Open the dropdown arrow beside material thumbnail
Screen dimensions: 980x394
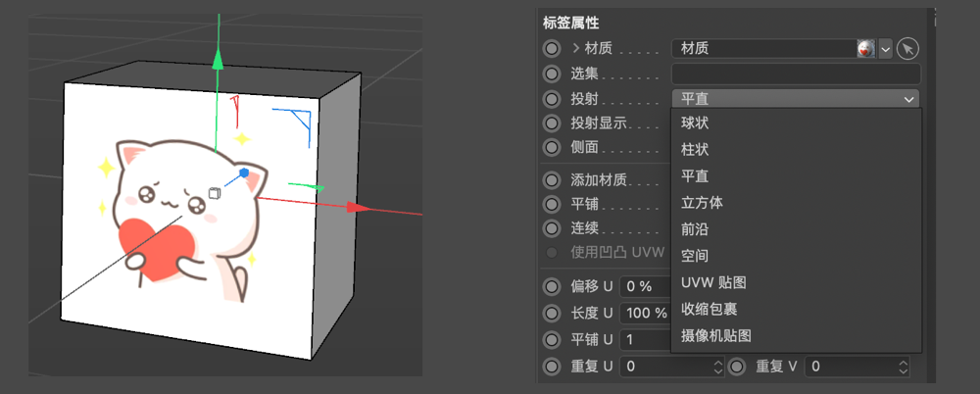[x=885, y=49]
